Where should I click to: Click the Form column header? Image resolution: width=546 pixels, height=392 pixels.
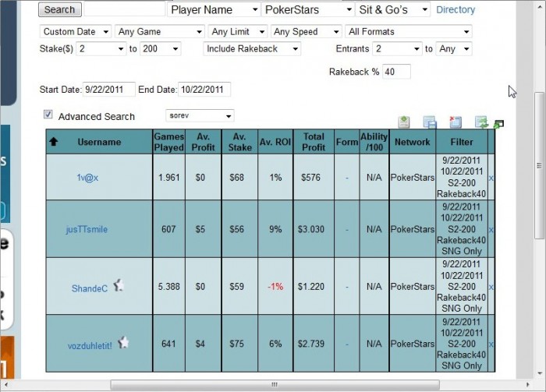(347, 142)
